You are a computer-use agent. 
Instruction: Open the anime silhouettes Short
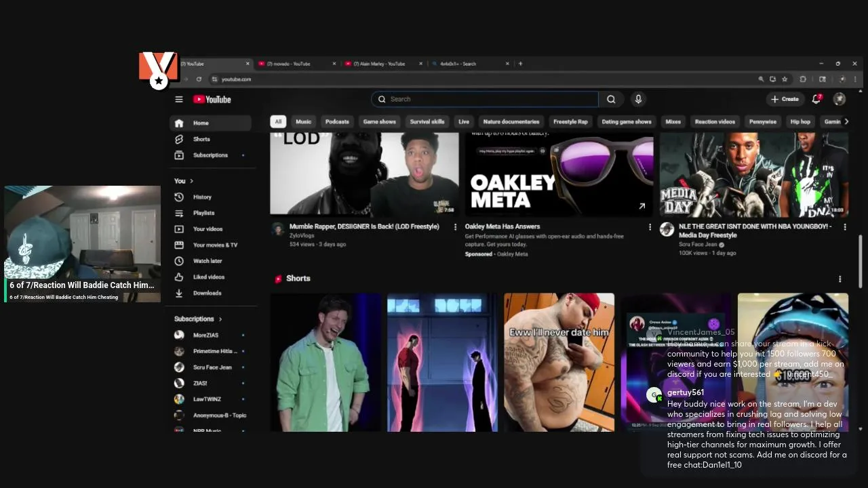click(x=442, y=363)
